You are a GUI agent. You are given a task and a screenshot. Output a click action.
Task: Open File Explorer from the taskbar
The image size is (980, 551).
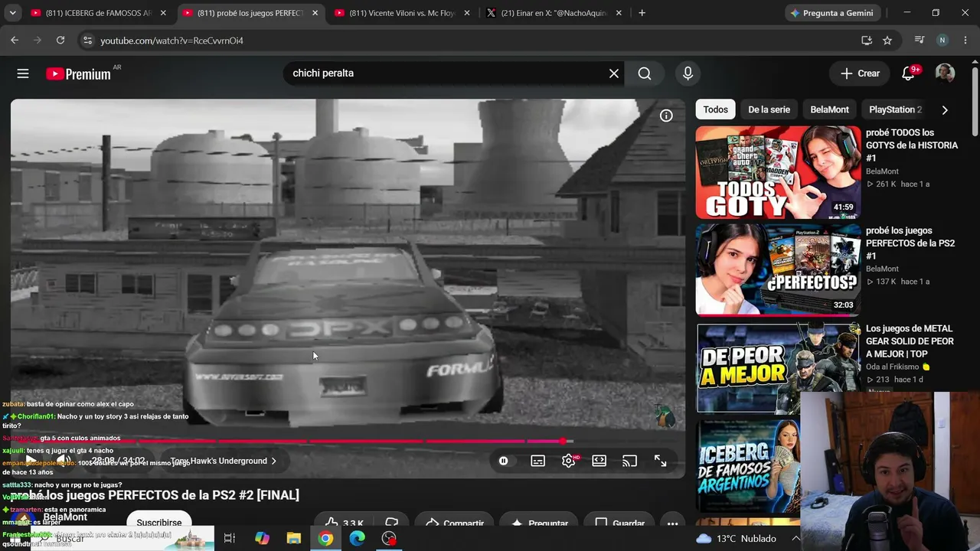pos(294,539)
